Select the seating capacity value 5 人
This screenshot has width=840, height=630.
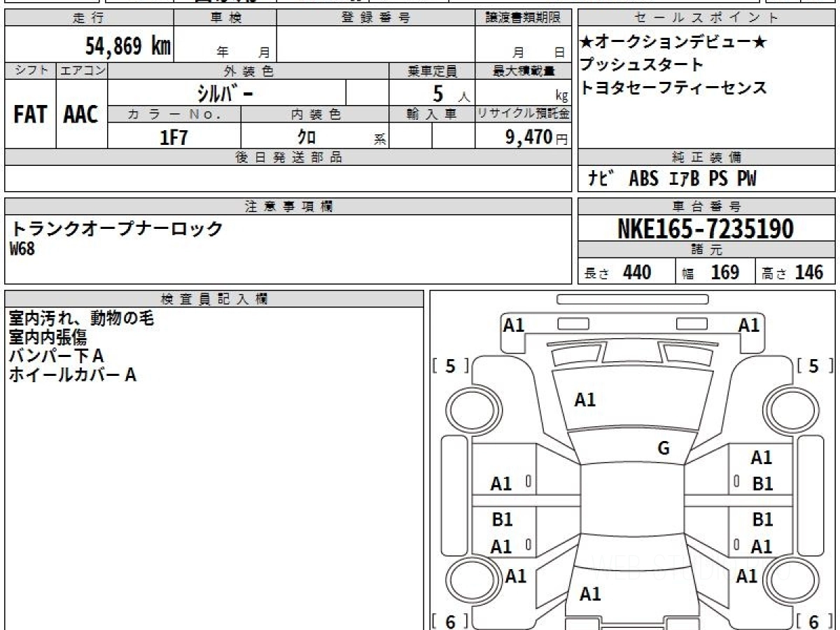(451, 93)
